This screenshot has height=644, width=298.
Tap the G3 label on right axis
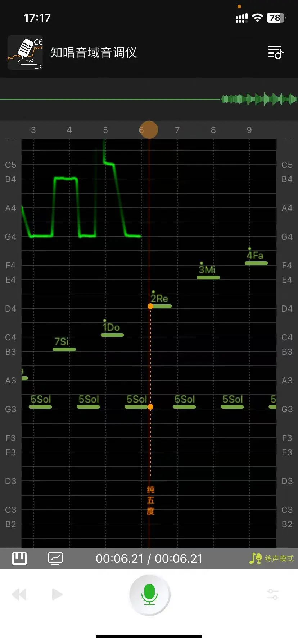coord(287,409)
